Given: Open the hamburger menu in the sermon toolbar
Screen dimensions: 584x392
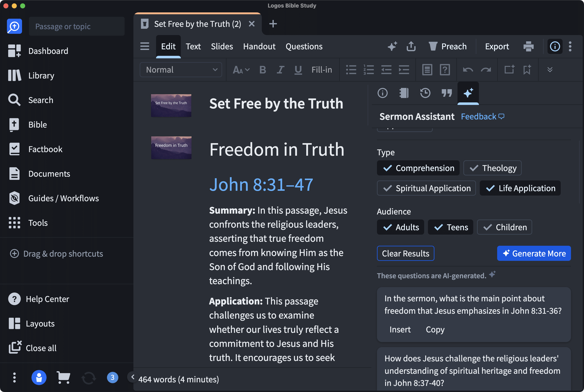Looking at the screenshot, I should [145, 46].
